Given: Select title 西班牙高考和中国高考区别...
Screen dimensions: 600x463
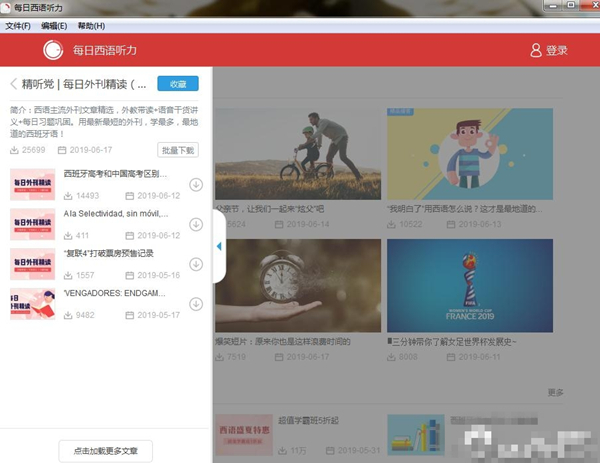Looking at the screenshot, I should 115,174.
